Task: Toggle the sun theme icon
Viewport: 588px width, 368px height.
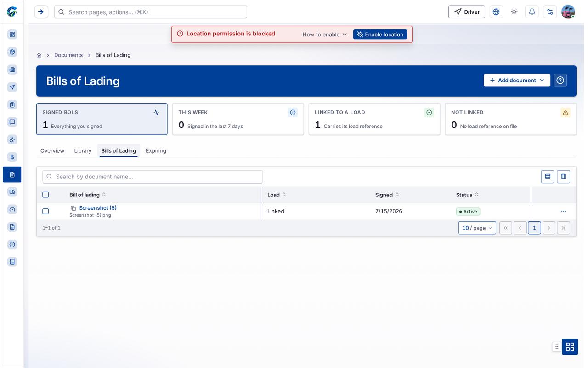Action: 514,12
